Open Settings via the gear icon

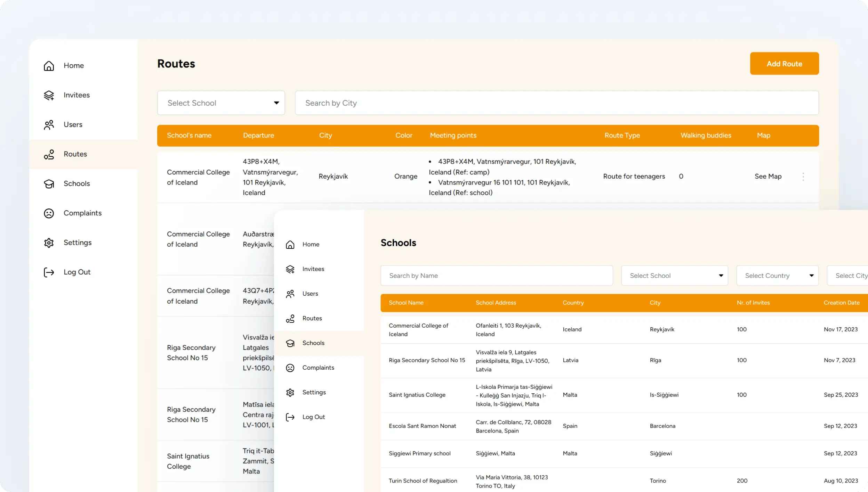(49, 243)
